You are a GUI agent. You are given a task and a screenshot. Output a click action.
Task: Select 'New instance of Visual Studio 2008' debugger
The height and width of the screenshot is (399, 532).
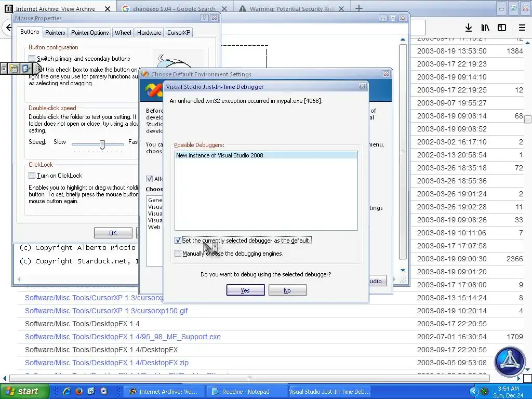click(x=266, y=155)
